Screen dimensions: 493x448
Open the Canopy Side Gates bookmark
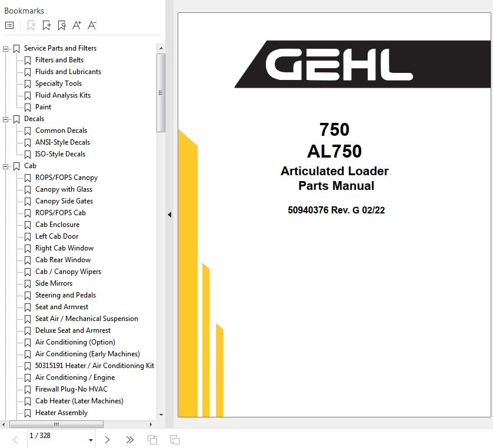click(64, 201)
